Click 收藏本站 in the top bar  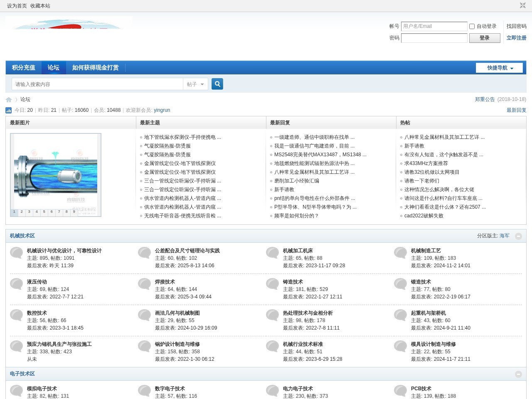pyautogui.click(x=40, y=6)
